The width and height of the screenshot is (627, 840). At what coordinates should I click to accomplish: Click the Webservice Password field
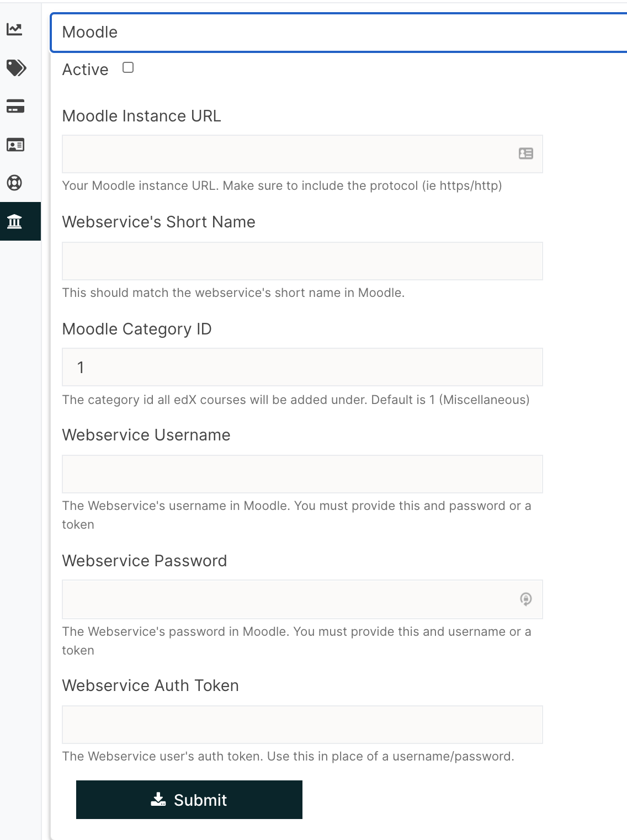(302, 599)
